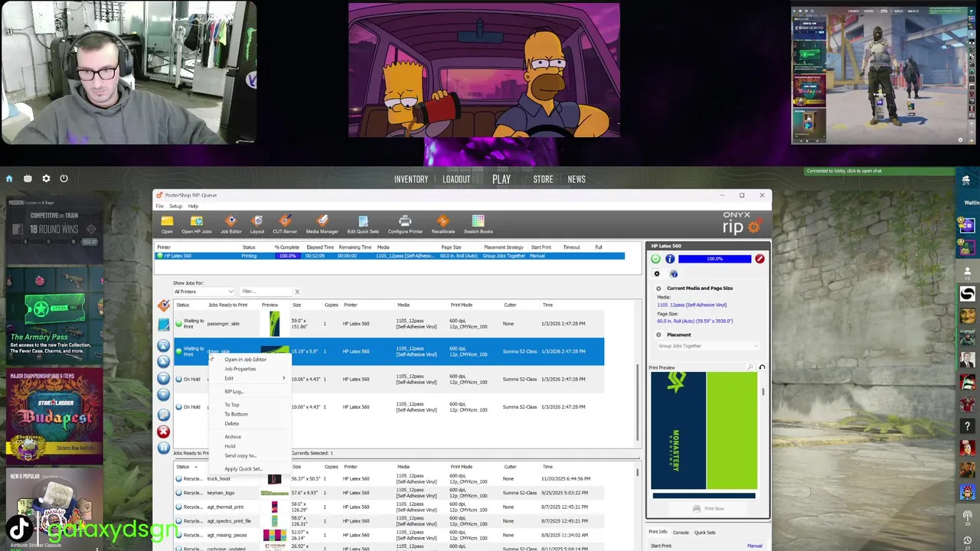Open Configure Printer

click(x=405, y=223)
